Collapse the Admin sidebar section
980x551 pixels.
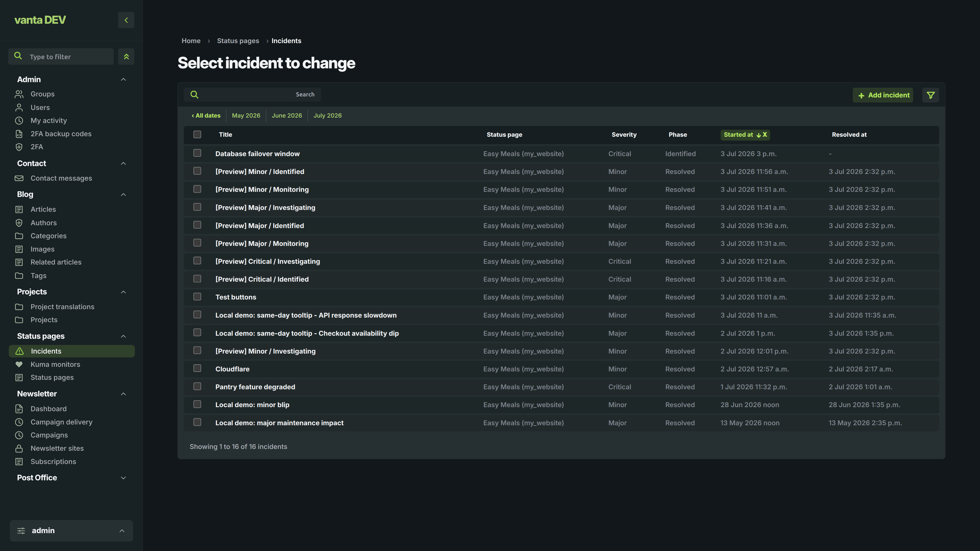click(123, 80)
